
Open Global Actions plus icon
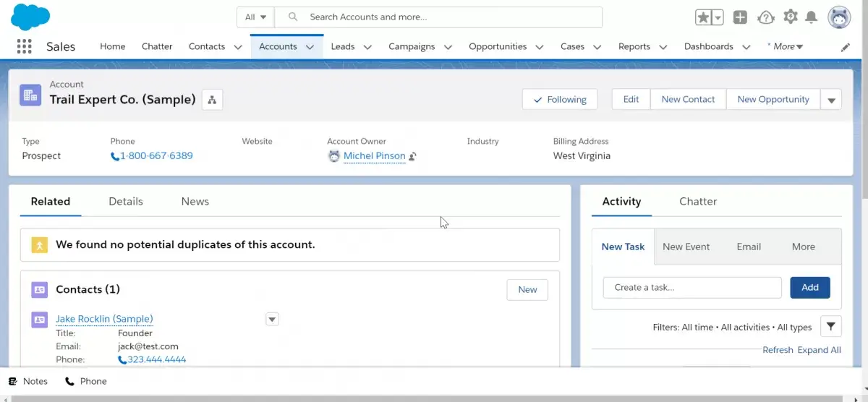coord(740,17)
